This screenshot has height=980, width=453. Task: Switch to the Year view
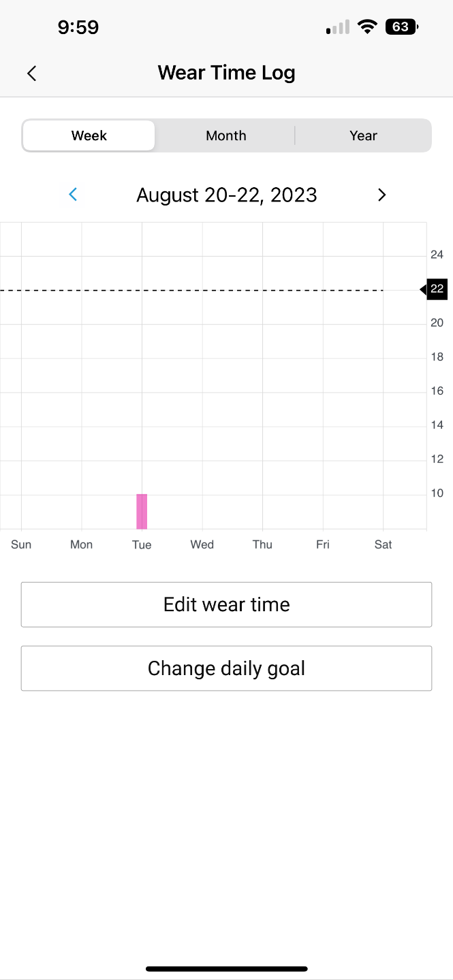click(363, 135)
